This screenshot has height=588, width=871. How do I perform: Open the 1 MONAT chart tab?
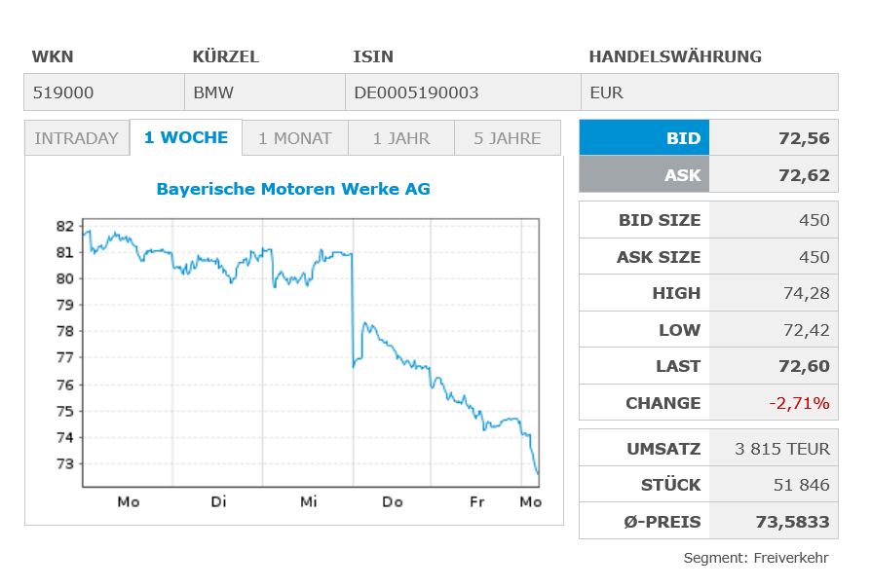click(x=295, y=138)
